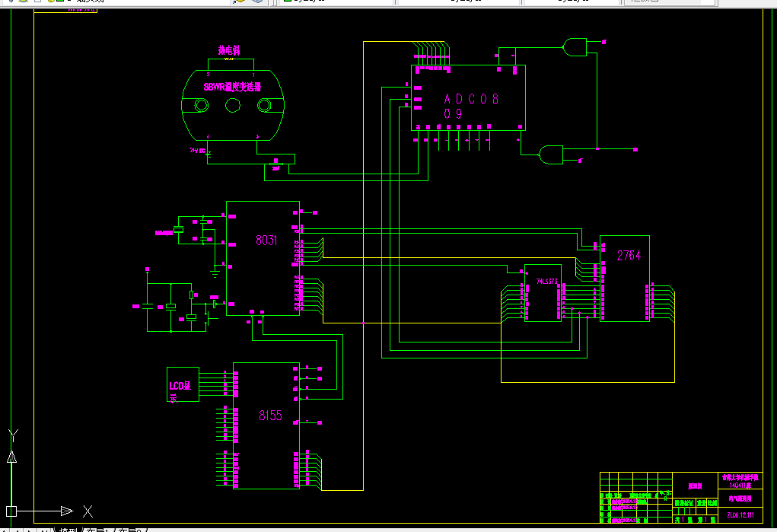Switch to the 布局1 tab
The height and width of the screenshot is (532, 777).
tap(99, 530)
